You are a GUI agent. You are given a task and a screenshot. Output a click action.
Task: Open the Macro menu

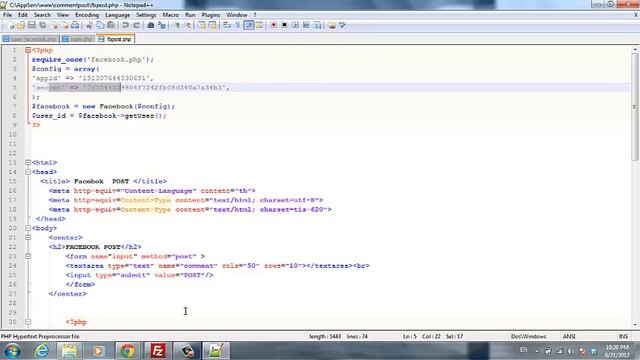click(171, 15)
